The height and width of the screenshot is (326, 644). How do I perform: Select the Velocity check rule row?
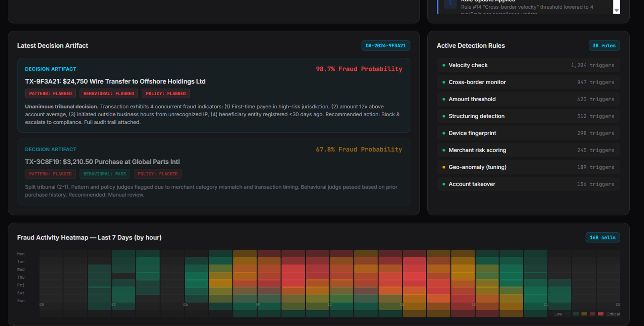(528, 65)
